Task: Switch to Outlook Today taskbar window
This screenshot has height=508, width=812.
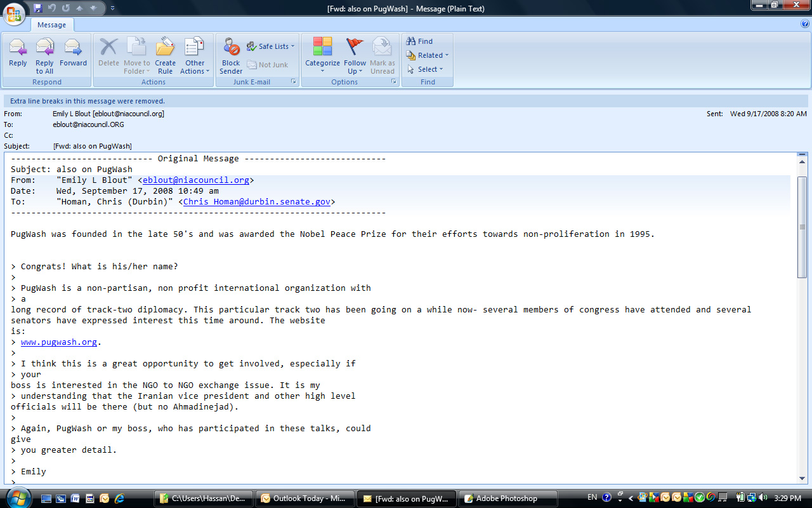Action: point(305,498)
